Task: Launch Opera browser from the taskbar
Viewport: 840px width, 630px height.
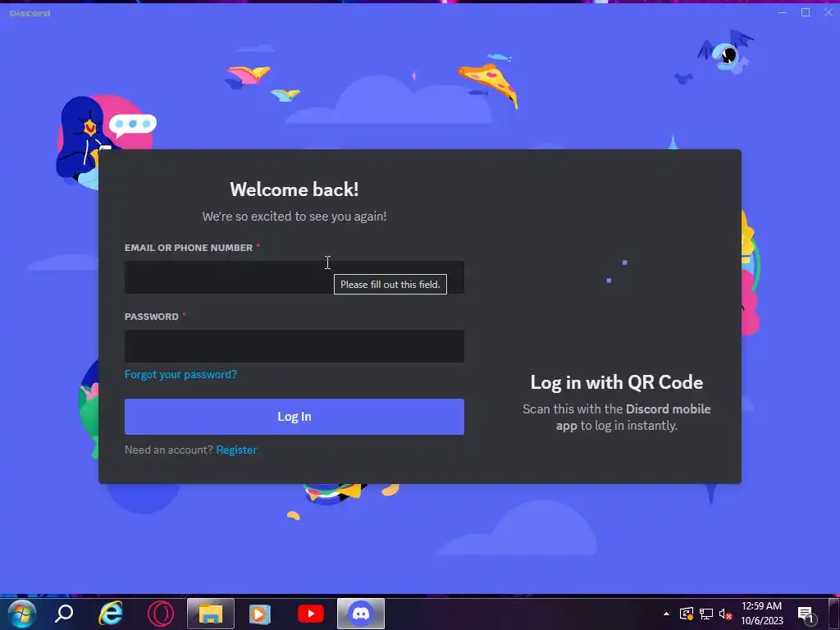Action: pos(161,614)
